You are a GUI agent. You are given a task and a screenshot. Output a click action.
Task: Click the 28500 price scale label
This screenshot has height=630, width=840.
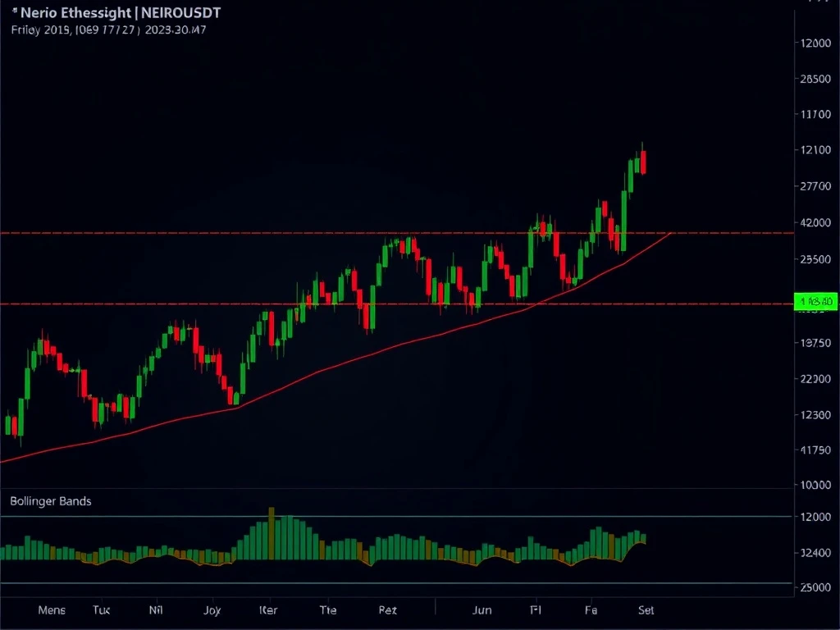[x=815, y=79]
